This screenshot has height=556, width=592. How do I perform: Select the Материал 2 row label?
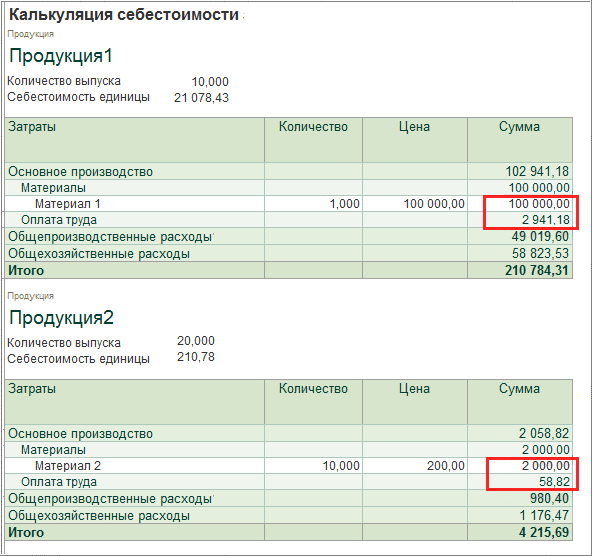coord(68,466)
